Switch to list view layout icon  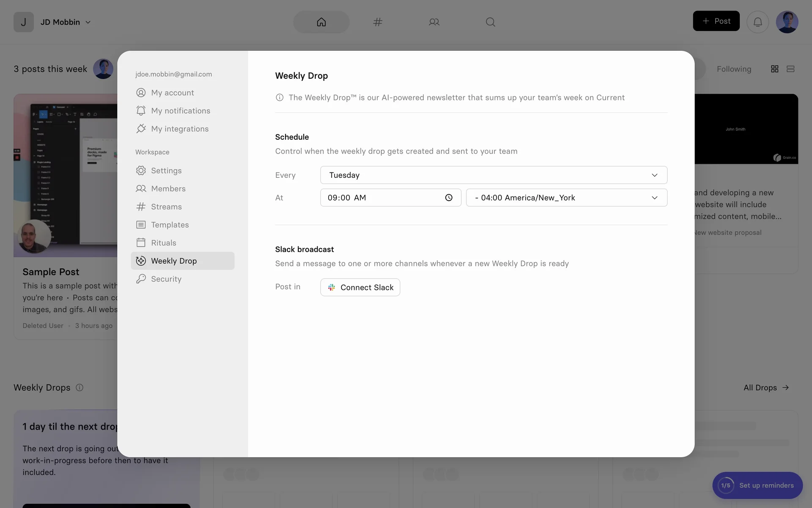point(790,69)
